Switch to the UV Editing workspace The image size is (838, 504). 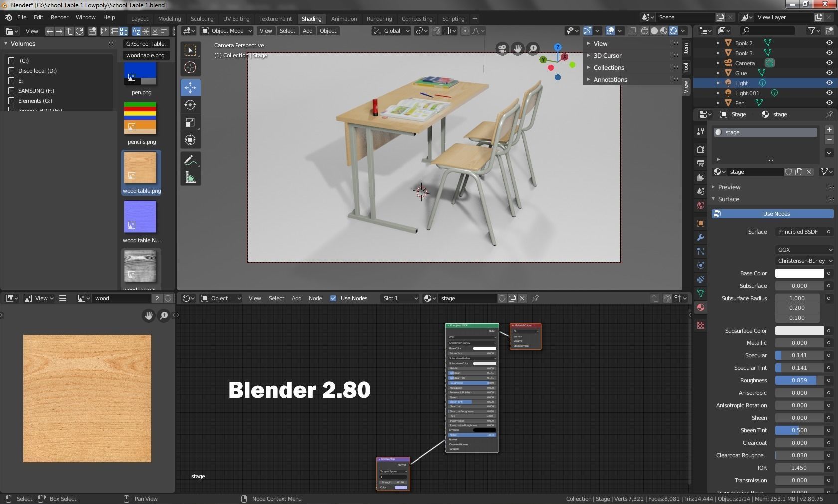(236, 19)
